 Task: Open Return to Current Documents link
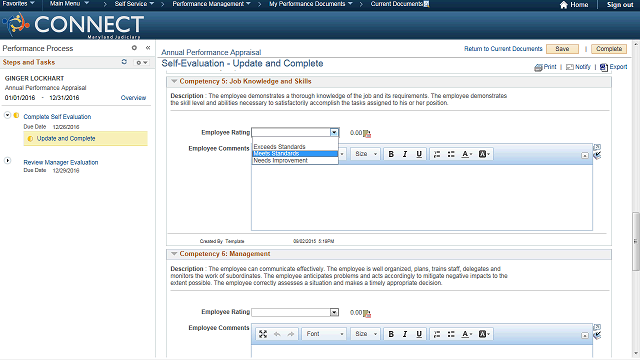503,49
